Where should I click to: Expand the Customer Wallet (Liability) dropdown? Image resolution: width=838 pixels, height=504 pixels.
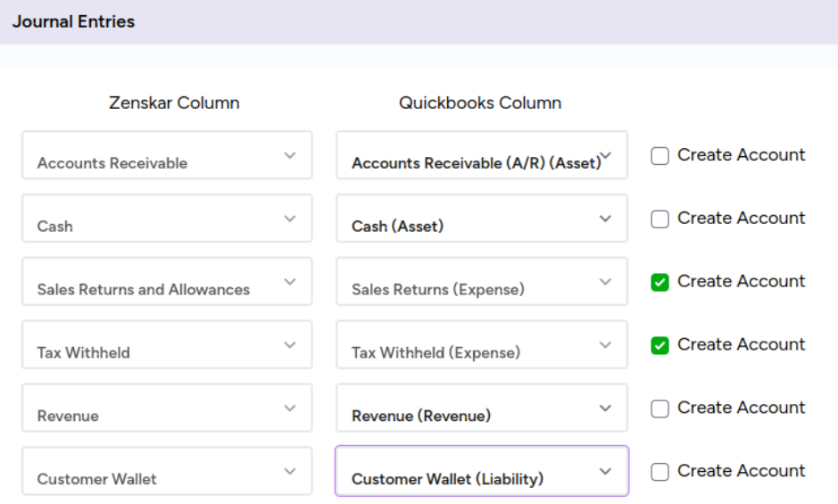pyautogui.click(x=482, y=471)
